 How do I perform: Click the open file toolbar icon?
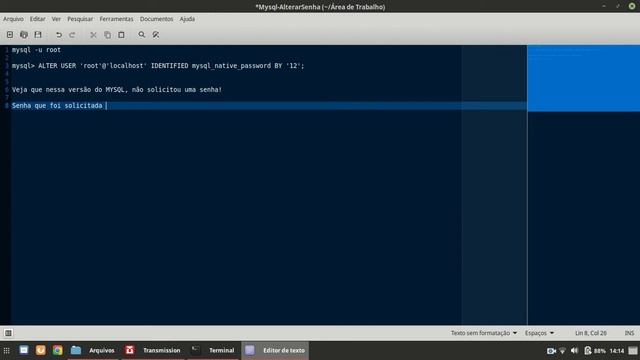click(x=24, y=35)
